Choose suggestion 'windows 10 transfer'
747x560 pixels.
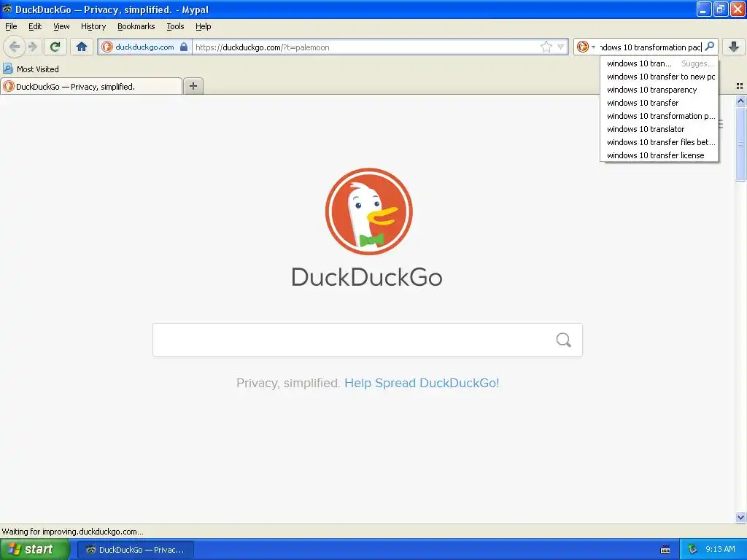click(x=659, y=103)
